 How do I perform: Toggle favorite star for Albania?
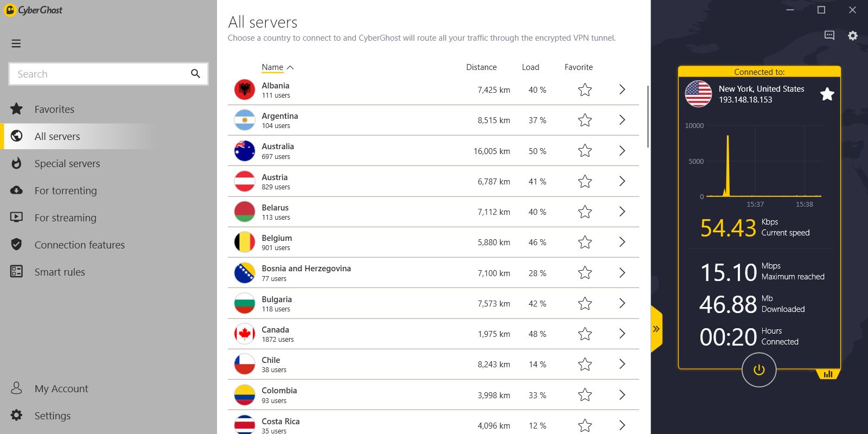(585, 90)
